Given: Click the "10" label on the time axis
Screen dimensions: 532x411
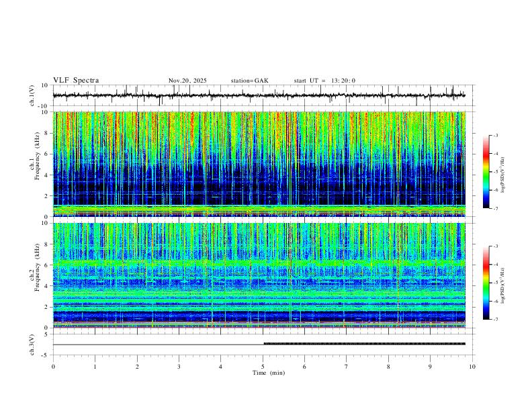Looking at the screenshot, I should [x=472, y=367].
